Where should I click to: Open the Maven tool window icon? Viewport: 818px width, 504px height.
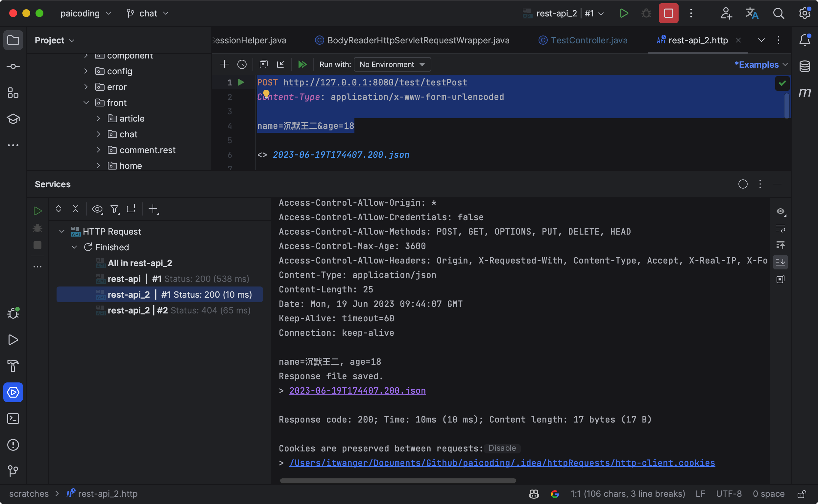point(804,92)
